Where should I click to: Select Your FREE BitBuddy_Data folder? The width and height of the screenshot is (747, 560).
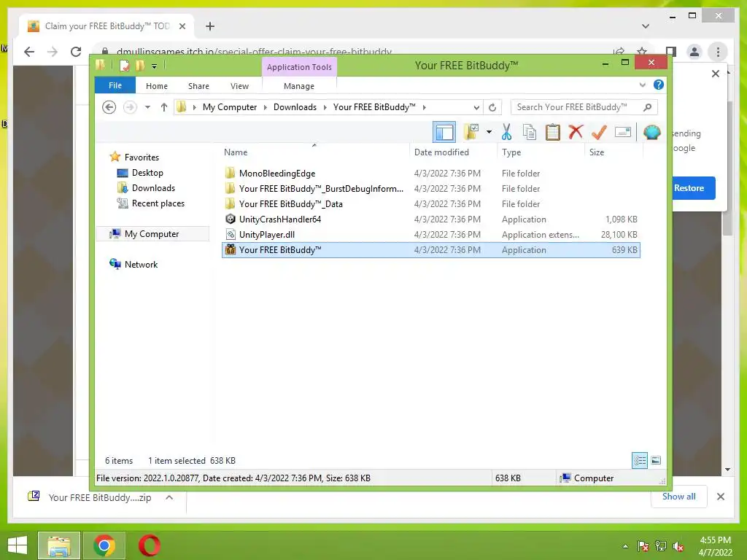point(430,204)
